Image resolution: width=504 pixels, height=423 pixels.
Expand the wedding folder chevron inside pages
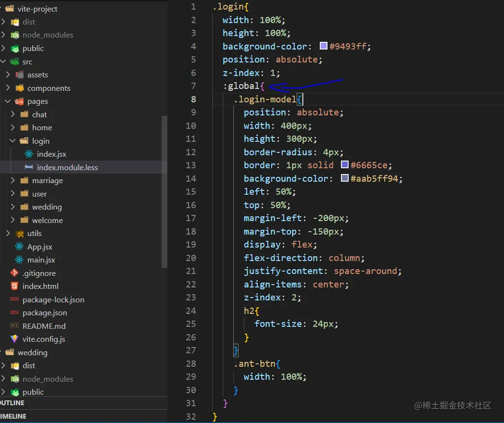point(13,207)
